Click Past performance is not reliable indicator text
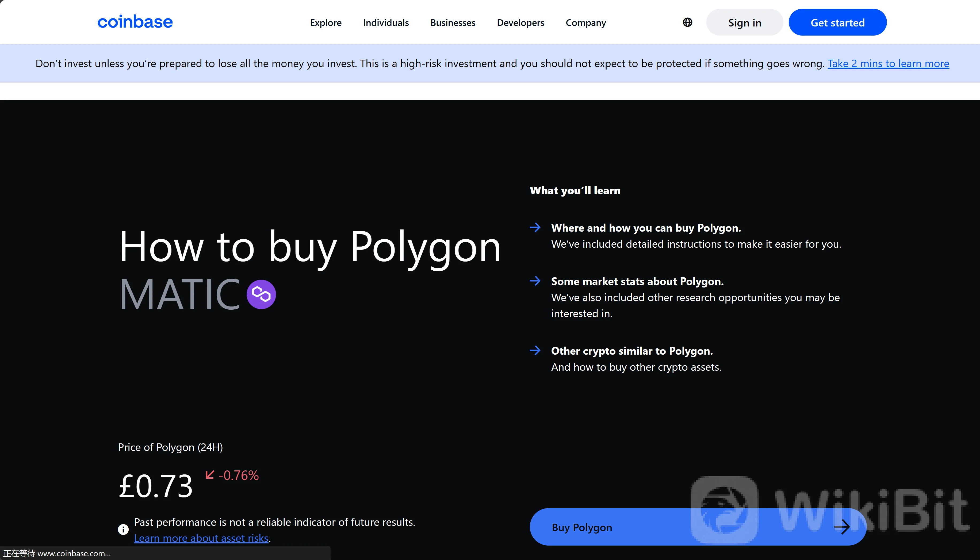Image resolution: width=980 pixels, height=560 pixels. [275, 522]
